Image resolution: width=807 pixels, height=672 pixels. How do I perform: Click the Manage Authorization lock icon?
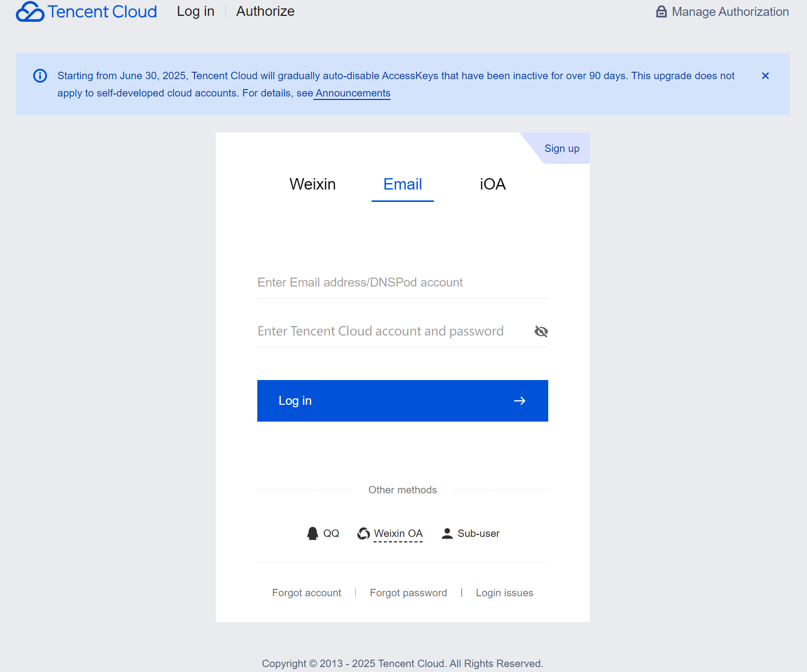point(661,12)
